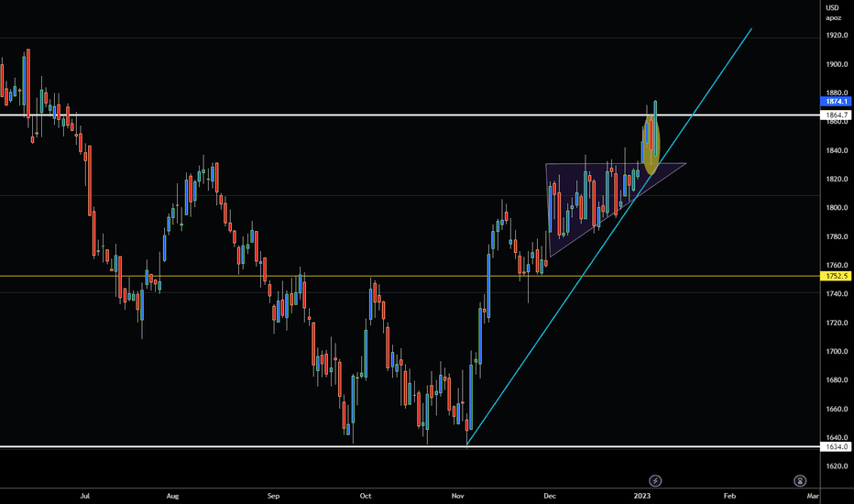The height and width of the screenshot is (504, 854).
Task: Click the hourglass icon near Mar
Action: pos(800,480)
